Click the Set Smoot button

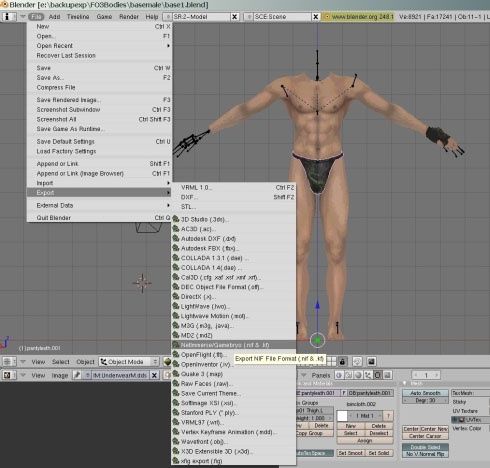click(x=350, y=453)
